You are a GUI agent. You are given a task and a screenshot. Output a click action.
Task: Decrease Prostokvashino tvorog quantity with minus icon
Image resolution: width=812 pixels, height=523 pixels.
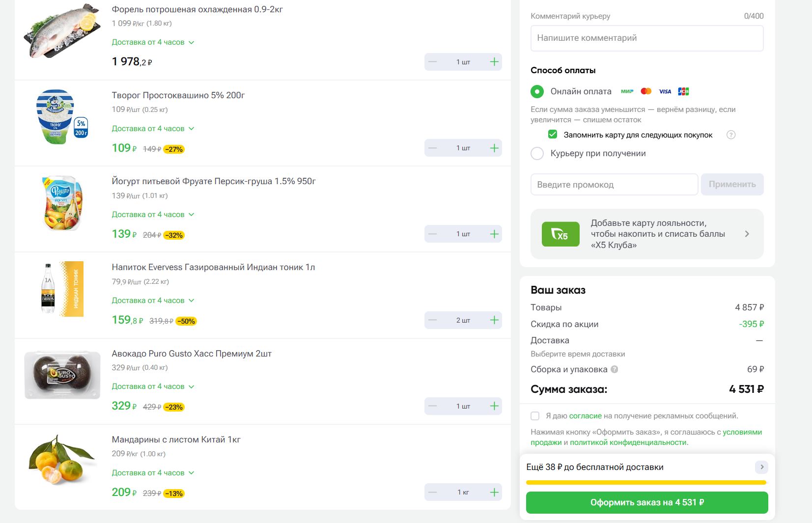432,148
